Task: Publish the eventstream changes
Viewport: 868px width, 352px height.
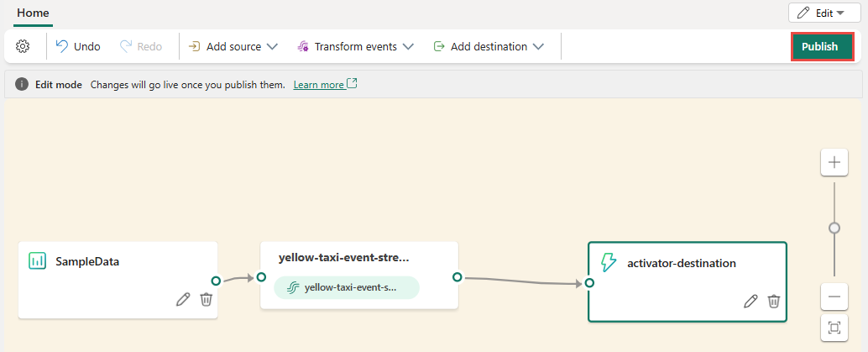Action: click(x=819, y=47)
